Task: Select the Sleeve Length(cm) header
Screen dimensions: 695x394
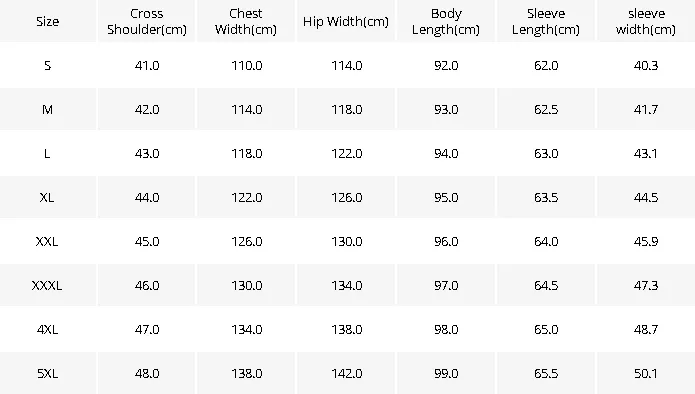Action: [546, 21]
